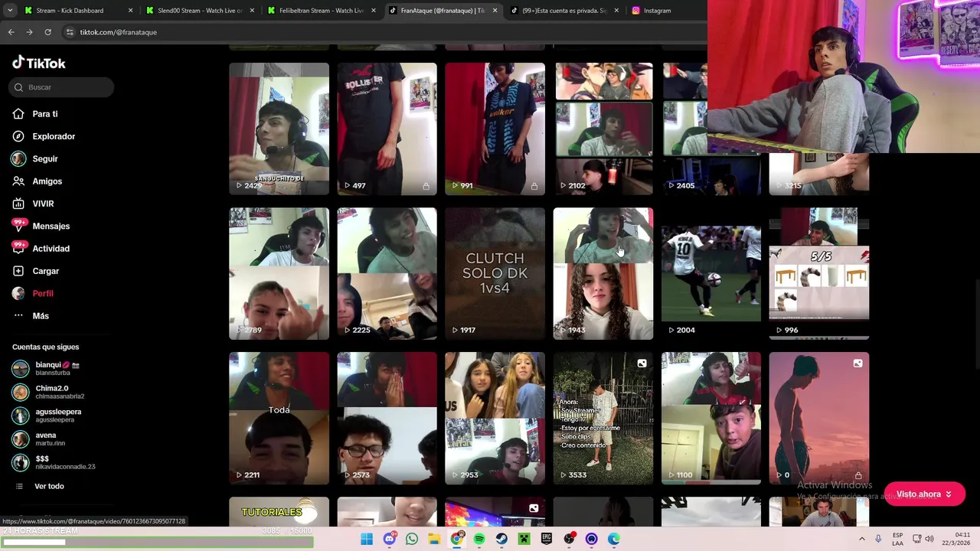
Task: Reload the TikTok page
Action: click(x=47, y=32)
